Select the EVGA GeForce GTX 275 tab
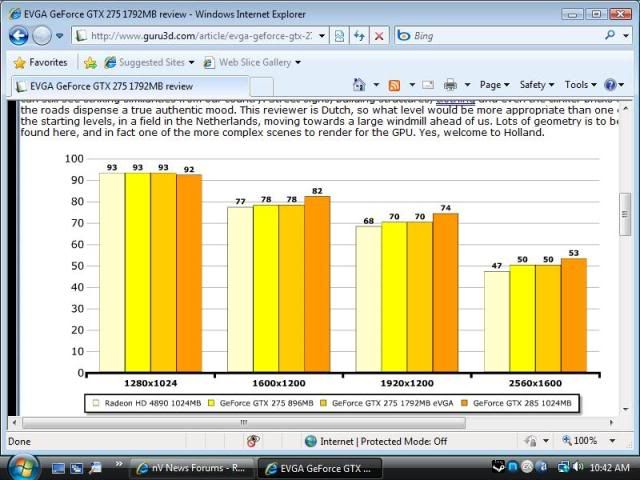 pyautogui.click(x=130, y=86)
